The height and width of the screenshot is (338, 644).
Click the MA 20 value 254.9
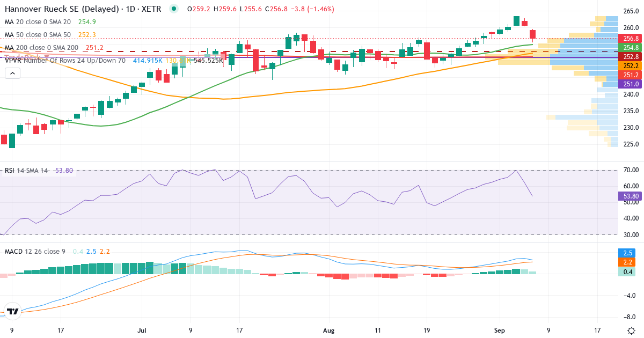[87, 22]
